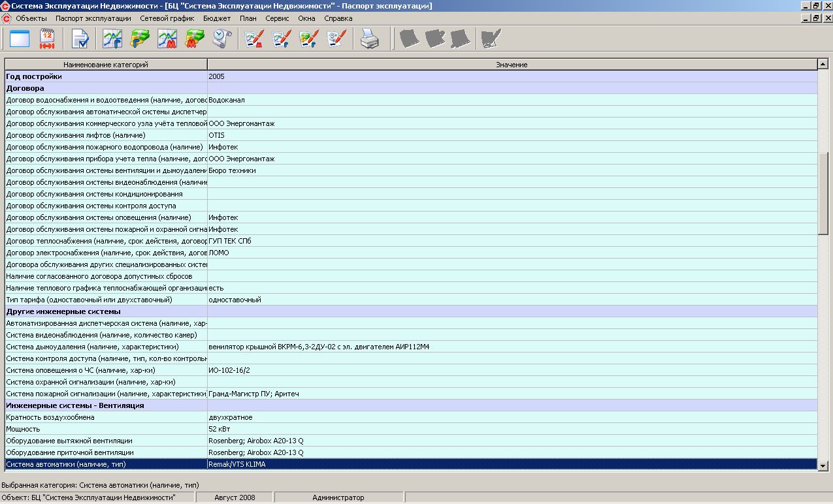The height and width of the screenshot is (504, 833).
Task: Click the money stack icon with red M
Action: [195, 39]
